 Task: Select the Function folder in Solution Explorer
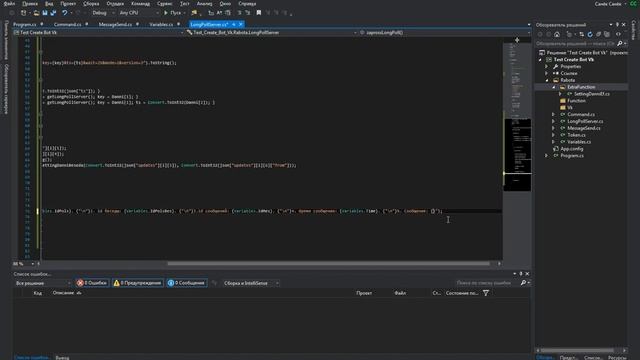pos(576,101)
